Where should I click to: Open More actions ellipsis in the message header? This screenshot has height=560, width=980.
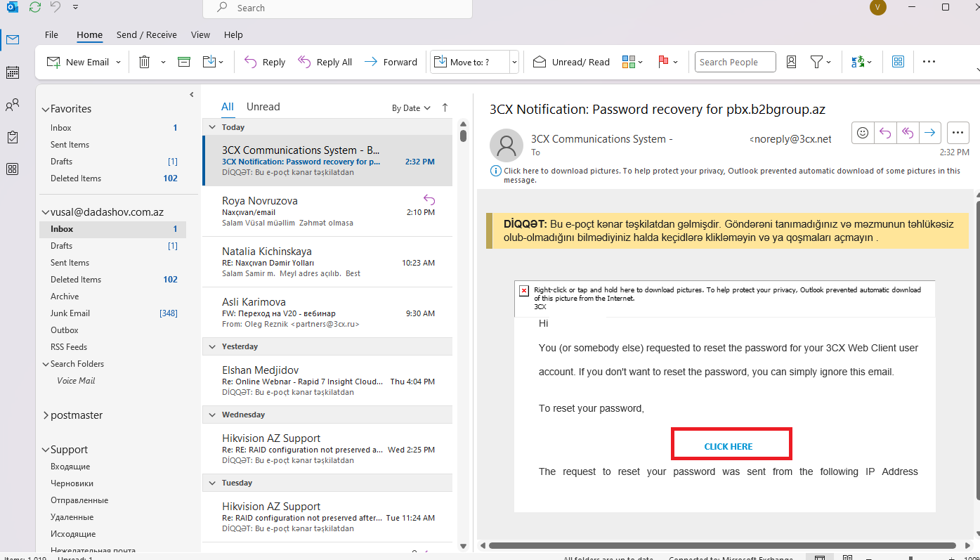click(x=958, y=132)
